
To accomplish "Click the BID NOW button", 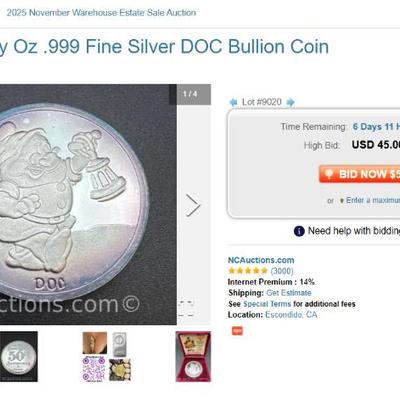I will coord(359,174).
